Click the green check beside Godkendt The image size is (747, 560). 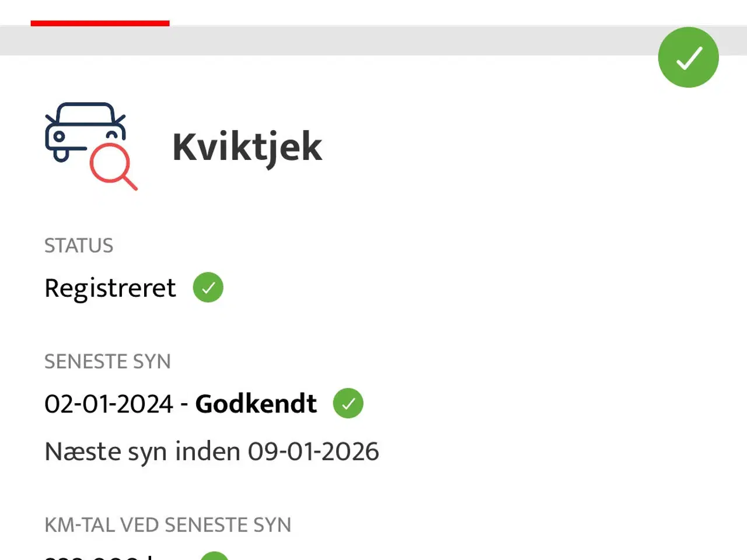coord(348,403)
